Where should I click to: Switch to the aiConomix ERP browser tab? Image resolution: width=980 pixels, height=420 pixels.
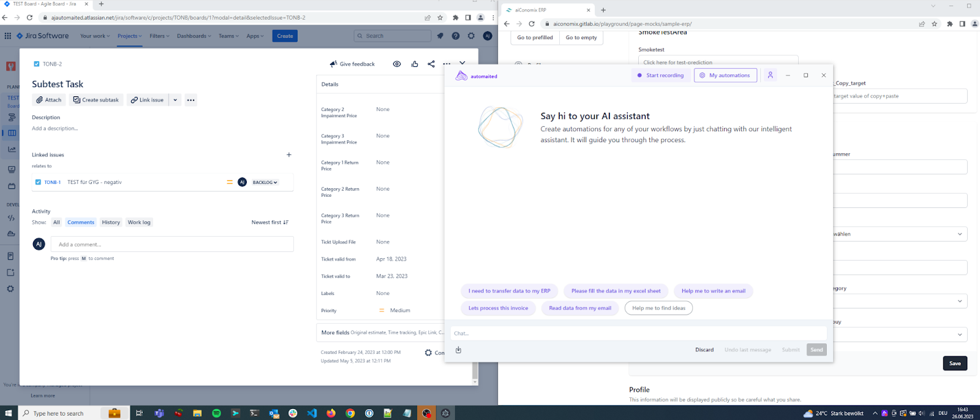click(x=547, y=10)
